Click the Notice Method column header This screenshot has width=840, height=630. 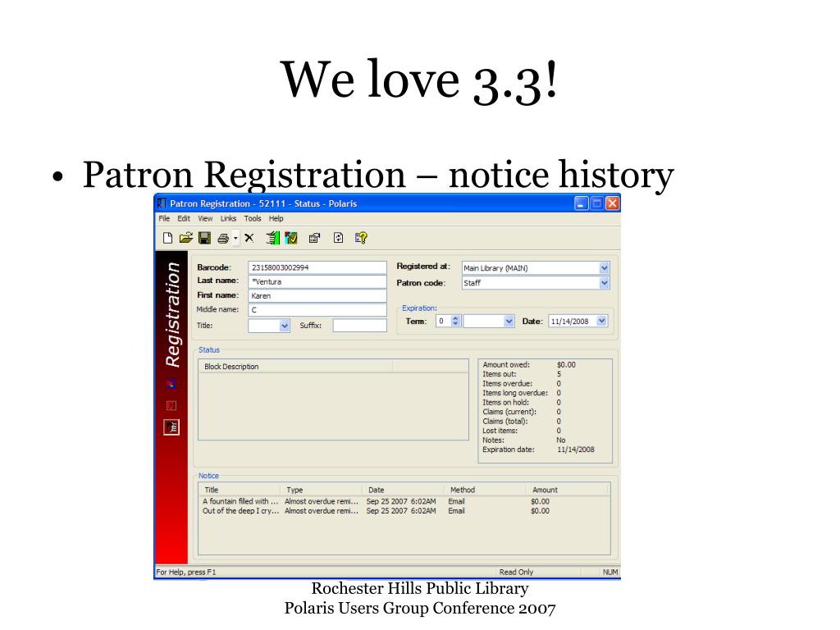(485, 490)
